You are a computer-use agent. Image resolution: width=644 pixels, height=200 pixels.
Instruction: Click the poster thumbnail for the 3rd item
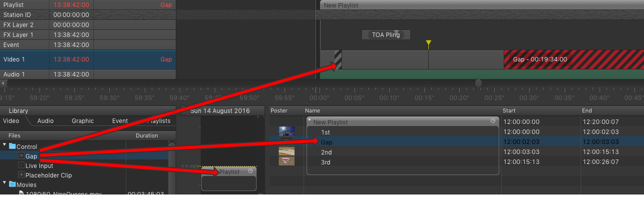[x=287, y=161]
